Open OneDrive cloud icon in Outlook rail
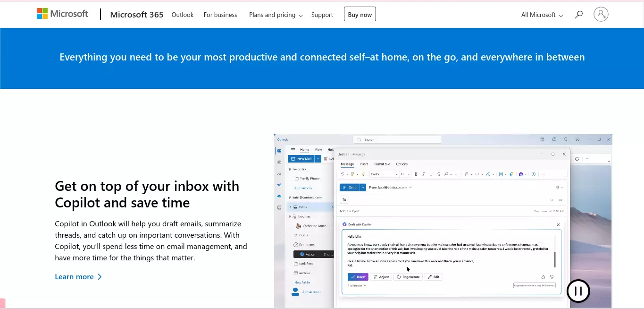The height and width of the screenshot is (309, 644). coord(279,196)
